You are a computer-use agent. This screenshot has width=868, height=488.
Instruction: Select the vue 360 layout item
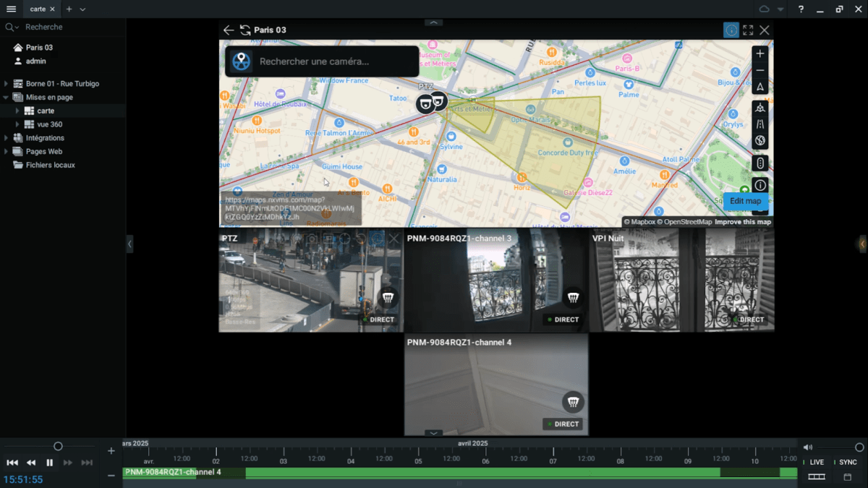[49, 124]
